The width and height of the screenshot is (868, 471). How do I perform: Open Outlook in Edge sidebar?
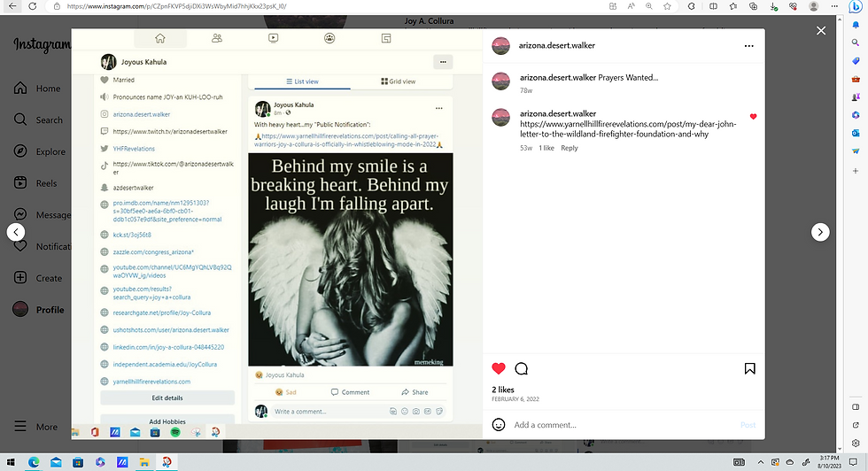click(x=856, y=133)
